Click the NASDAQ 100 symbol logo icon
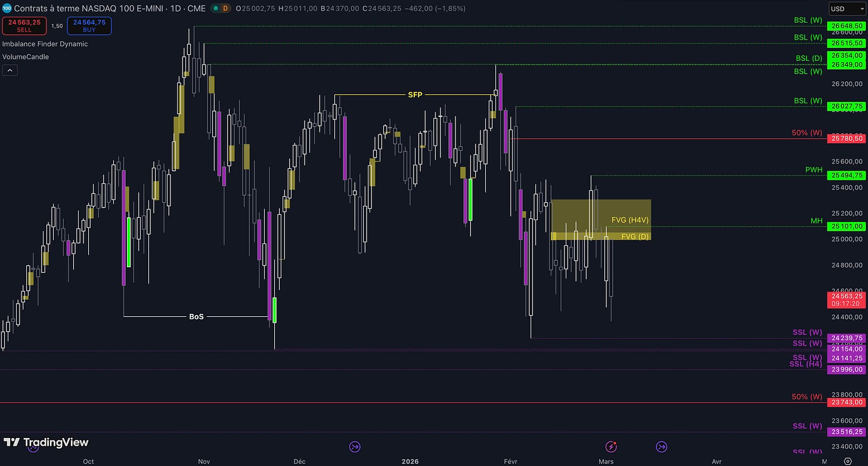The width and height of the screenshot is (868, 466). click(7, 8)
